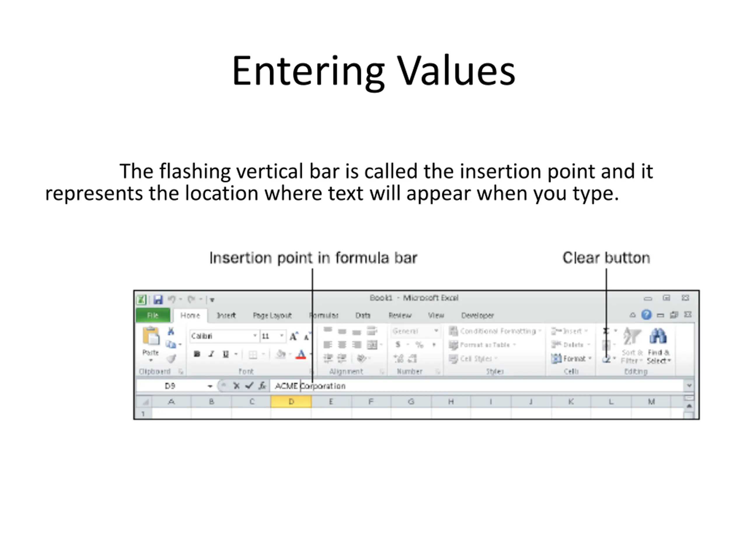Open the Name Box D9 dropdown arrow
747x560 pixels.
pyautogui.click(x=210, y=386)
